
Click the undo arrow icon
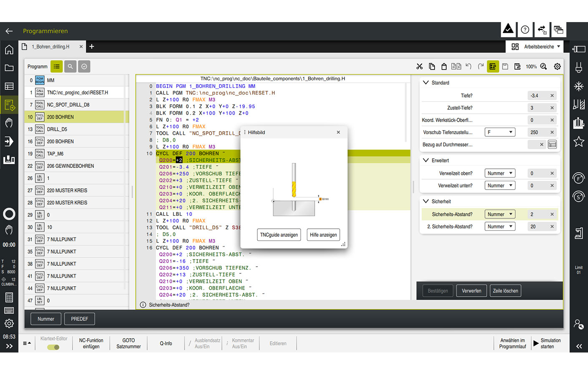coord(468,67)
